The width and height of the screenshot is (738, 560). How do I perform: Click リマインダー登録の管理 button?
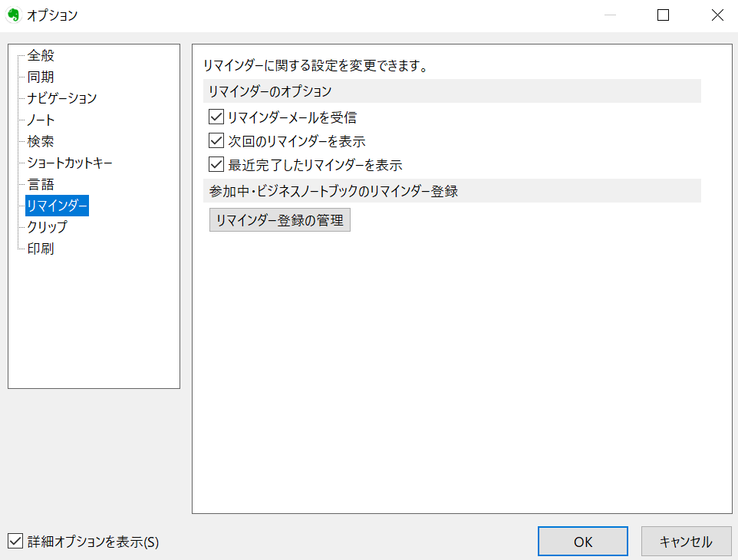[x=279, y=220]
